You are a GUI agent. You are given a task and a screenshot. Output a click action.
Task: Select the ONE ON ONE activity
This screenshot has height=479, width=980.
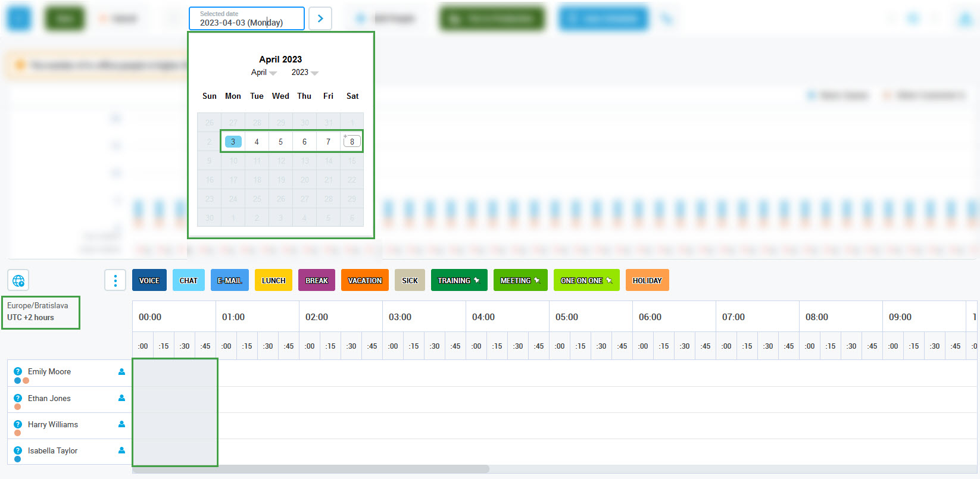click(586, 280)
